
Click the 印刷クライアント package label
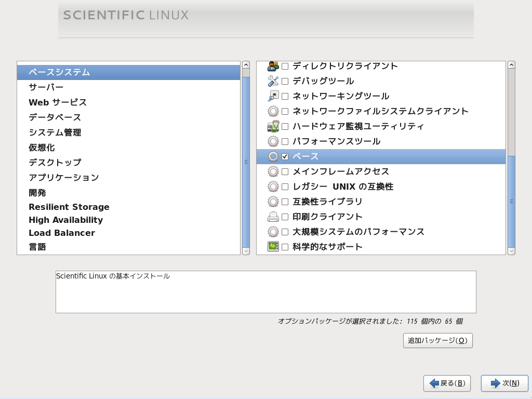pos(327,217)
